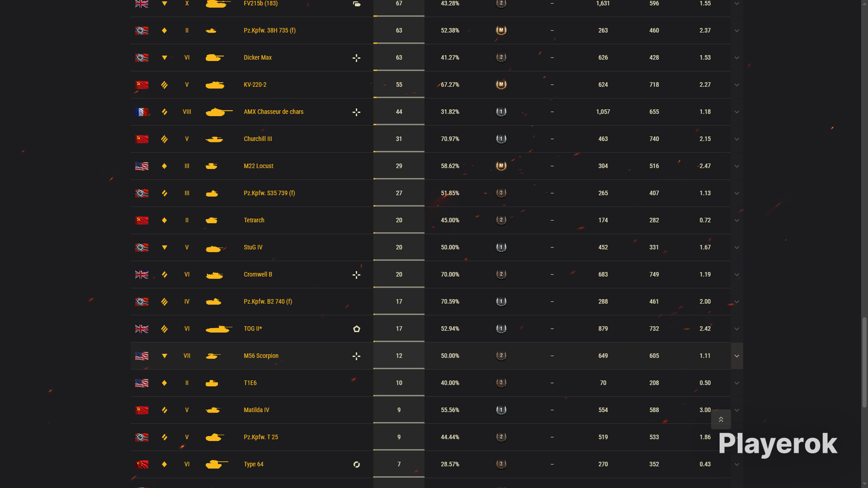Expand the Tetrarch row chevron
This screenshot has width=868, height=488.
click(737, 221)
